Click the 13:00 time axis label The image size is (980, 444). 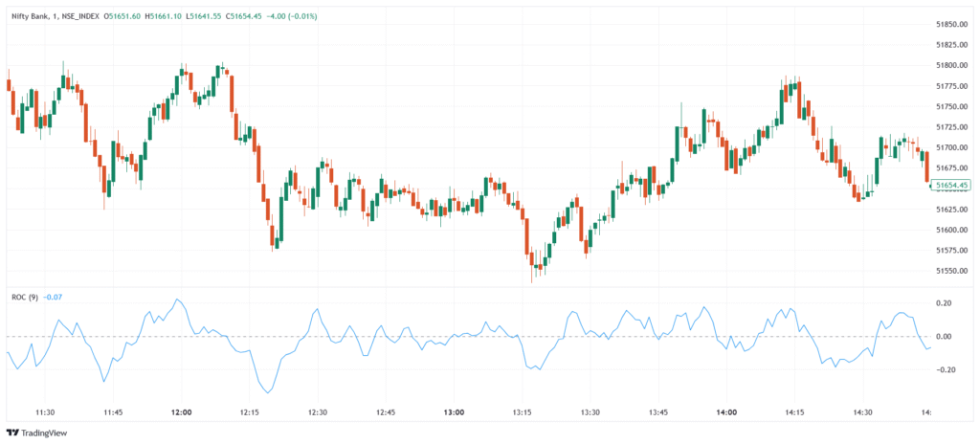pyautogui.click(x=454, y=411)
